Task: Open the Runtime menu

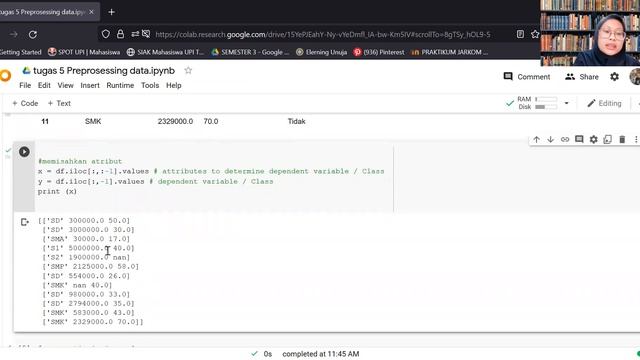Action: (x=120, y=85)
